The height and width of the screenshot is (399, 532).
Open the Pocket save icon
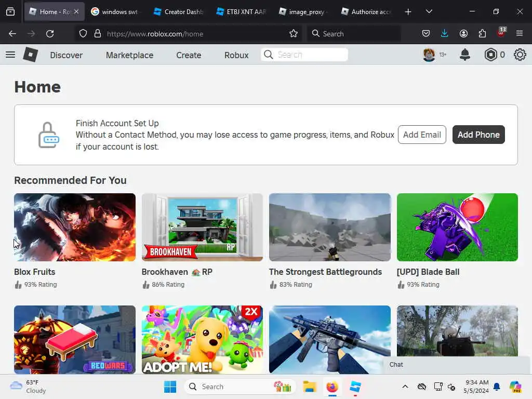point(426,33)
